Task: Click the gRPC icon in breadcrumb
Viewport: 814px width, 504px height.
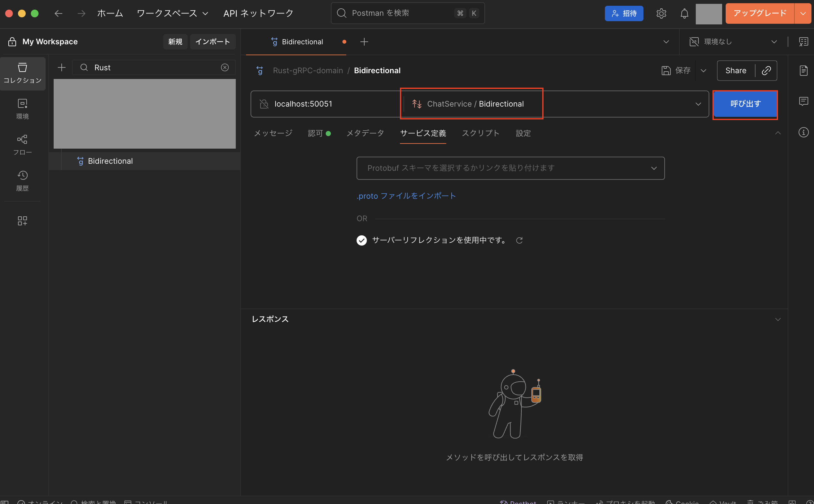Action: [260, 70]
